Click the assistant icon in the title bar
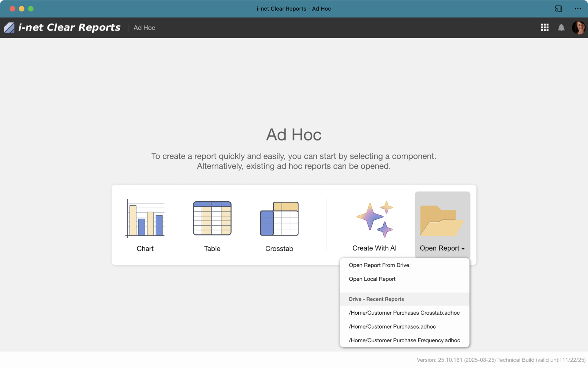Screen dimensions: 588x368 tap(559, 8)
